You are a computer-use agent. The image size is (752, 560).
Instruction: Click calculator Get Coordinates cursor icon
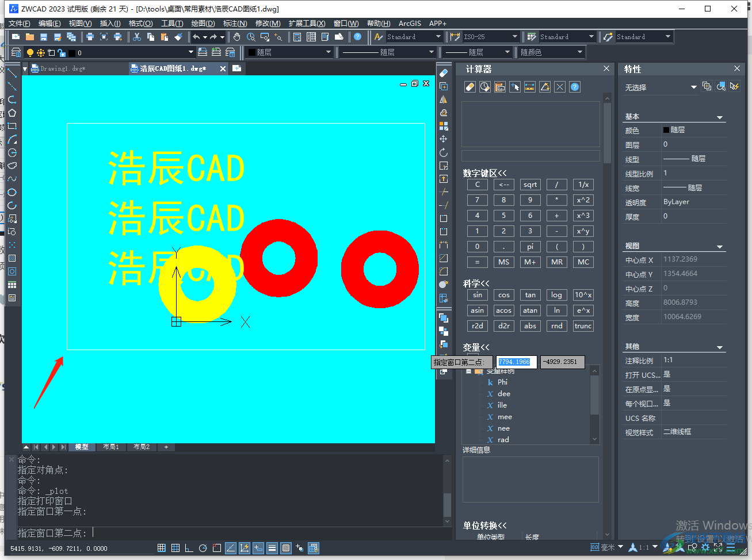click(515, 87)
